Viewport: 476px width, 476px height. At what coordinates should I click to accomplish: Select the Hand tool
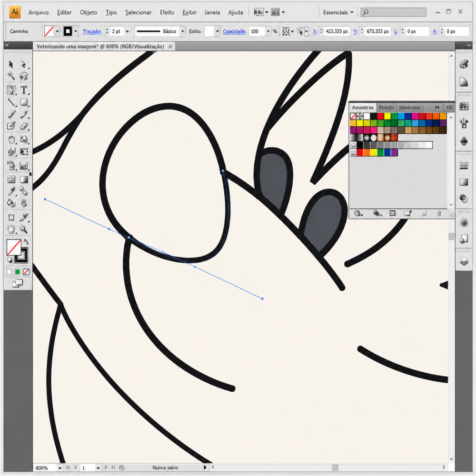point(11,229)
